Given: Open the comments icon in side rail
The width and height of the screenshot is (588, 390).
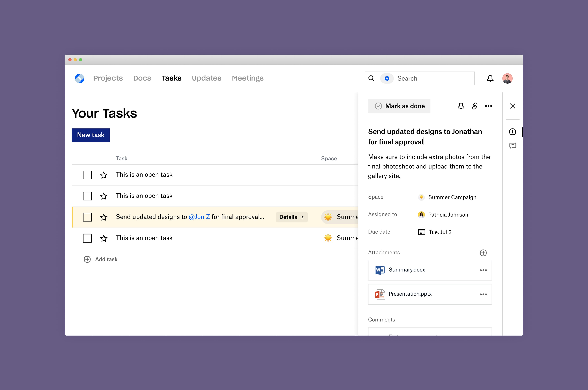Looking at the screenshot, I should tap(513, 146).
